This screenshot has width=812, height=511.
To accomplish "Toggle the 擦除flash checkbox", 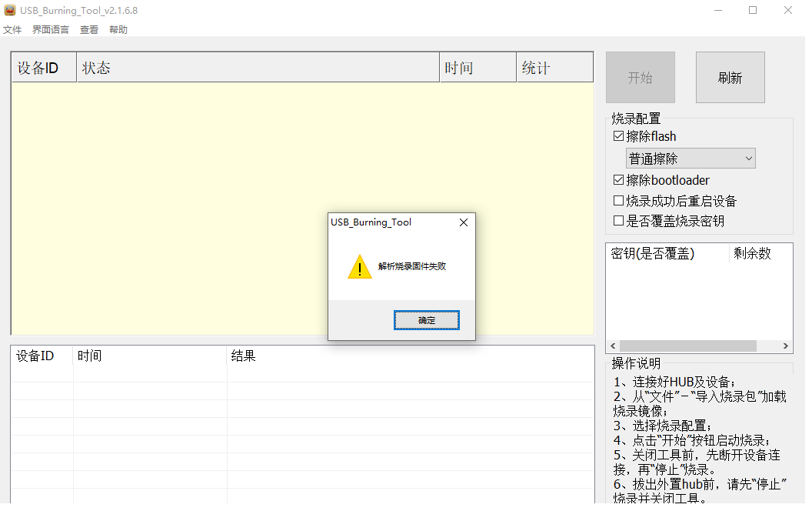I will click(x=618, y=136).
